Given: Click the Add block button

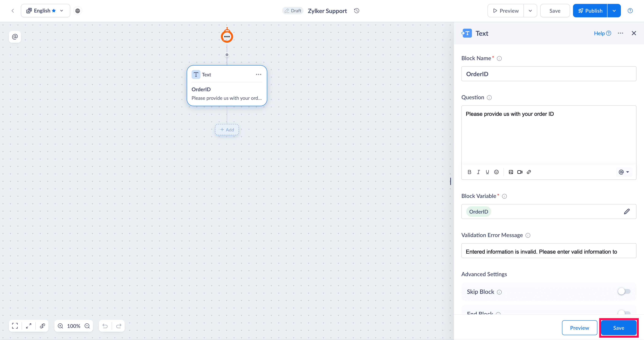Looking at the screenshot, I should (227, 130).
